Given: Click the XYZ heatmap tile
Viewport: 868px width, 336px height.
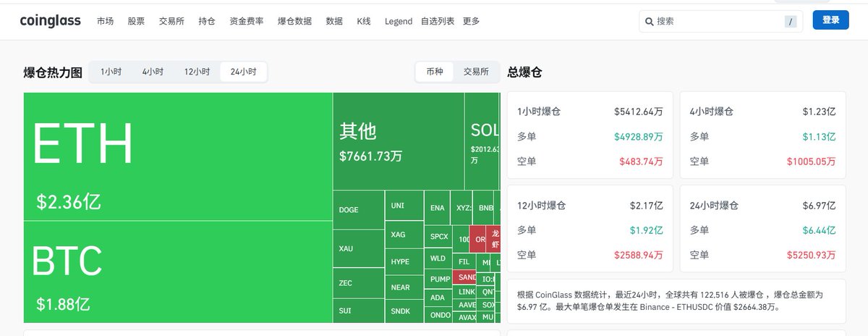Looking at the screenshot, I should pos(461,208).
